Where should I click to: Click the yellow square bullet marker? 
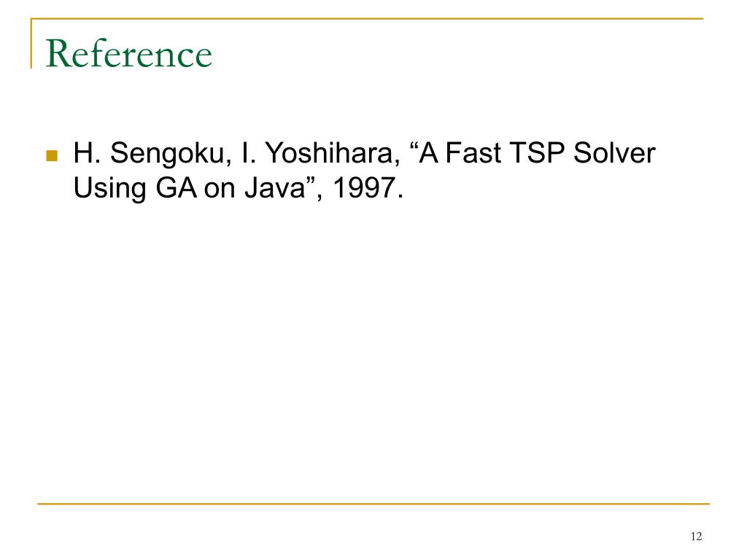[x=52, y=156]
